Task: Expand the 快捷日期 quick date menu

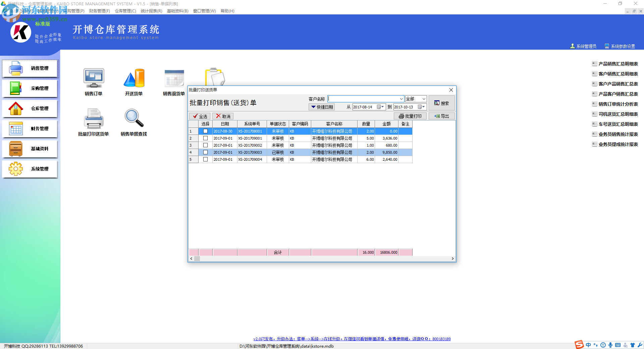Action: [322, 107]
